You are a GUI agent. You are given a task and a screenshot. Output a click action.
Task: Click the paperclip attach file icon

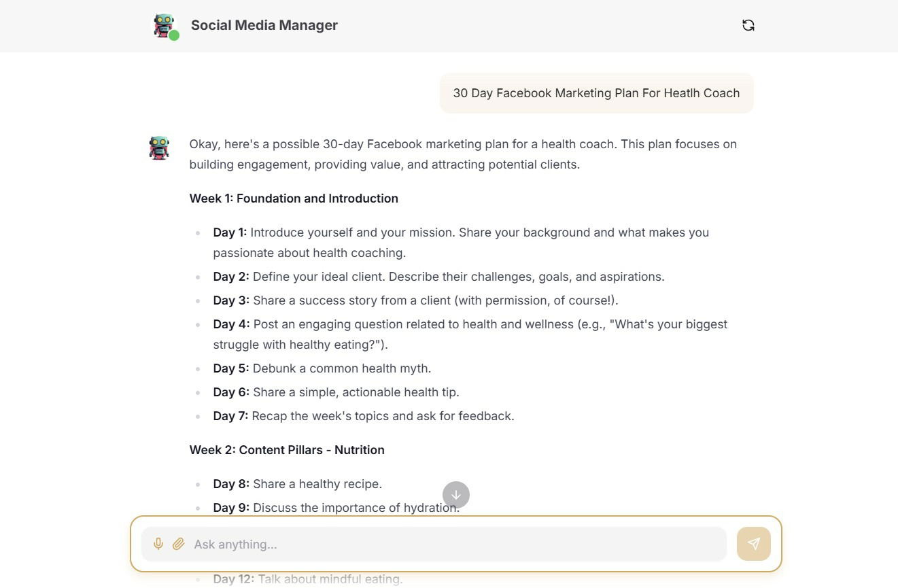178,544
